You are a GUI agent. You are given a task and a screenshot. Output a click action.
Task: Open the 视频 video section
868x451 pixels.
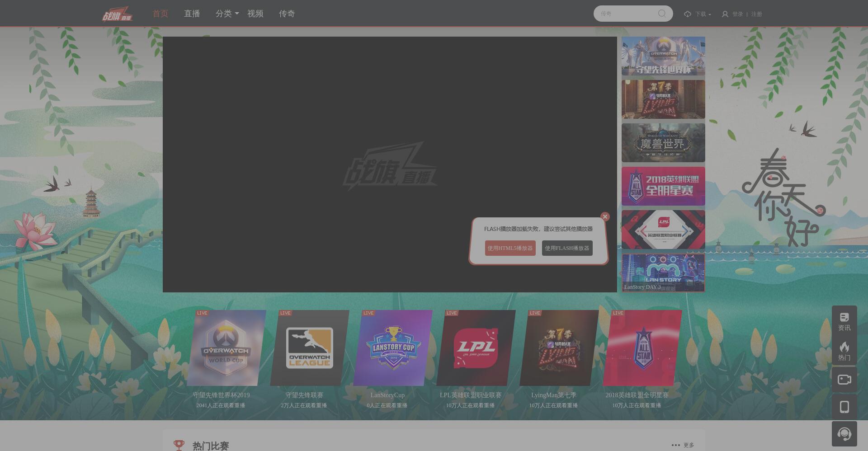click(255, 14)
